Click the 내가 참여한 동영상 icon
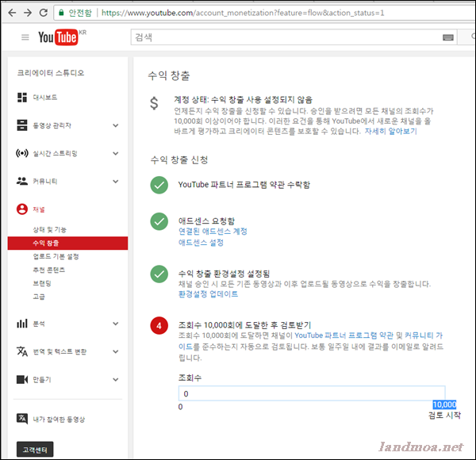 tap(22, 419)
